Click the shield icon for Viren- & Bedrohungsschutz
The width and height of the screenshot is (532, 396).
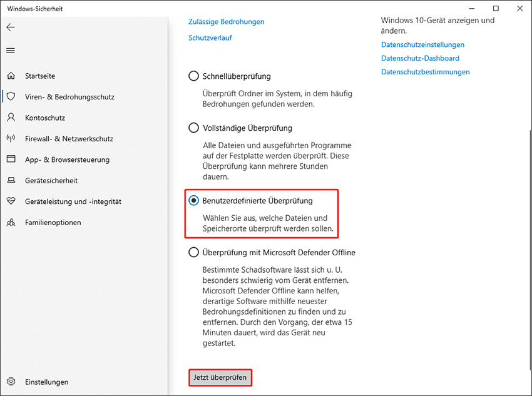[x=11, y=97]
